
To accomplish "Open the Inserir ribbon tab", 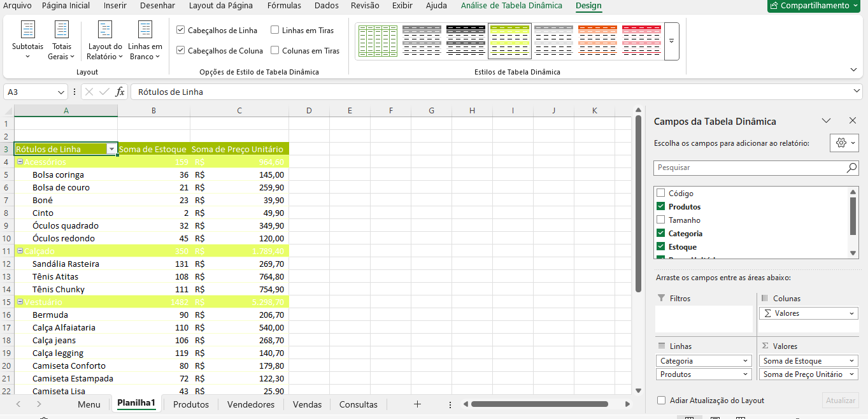I will [115, 6].
